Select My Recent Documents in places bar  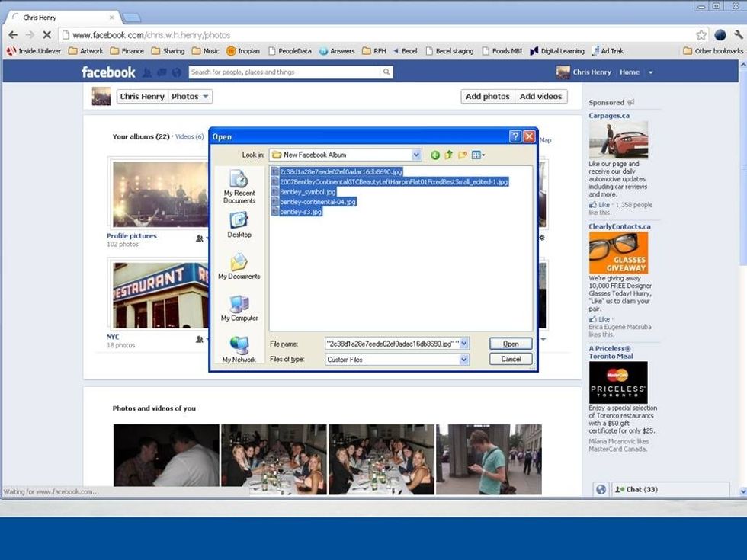point(239,187)
